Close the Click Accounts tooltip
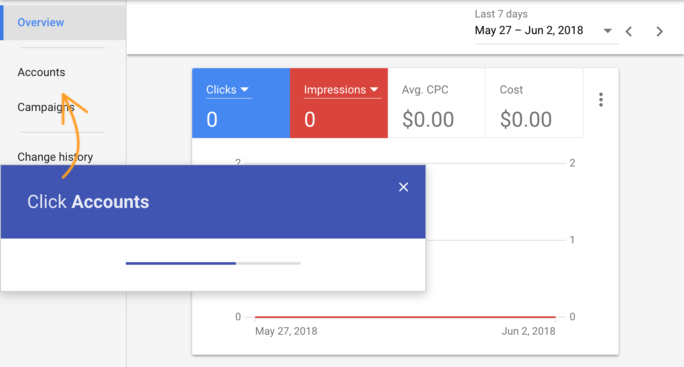 404,187
